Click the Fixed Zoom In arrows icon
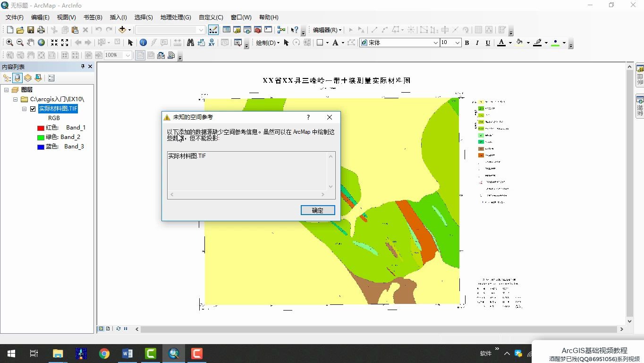 click(54, 43)
